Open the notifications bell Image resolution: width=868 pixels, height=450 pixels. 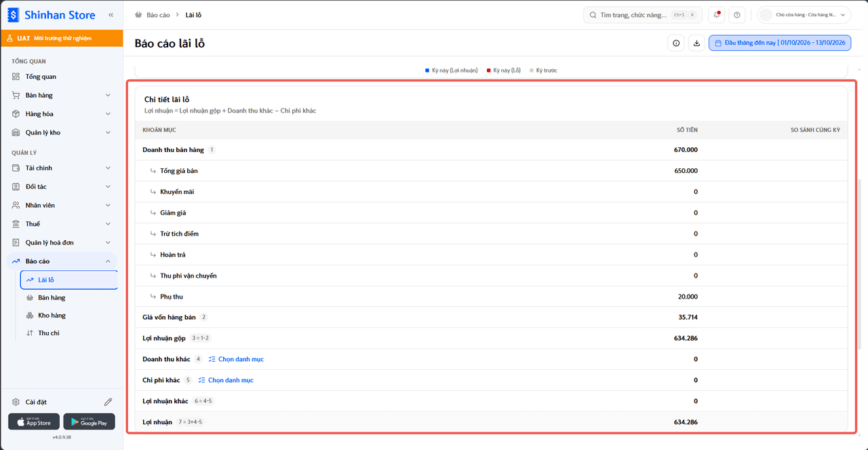pyautogui.click(x=717, y=15)
